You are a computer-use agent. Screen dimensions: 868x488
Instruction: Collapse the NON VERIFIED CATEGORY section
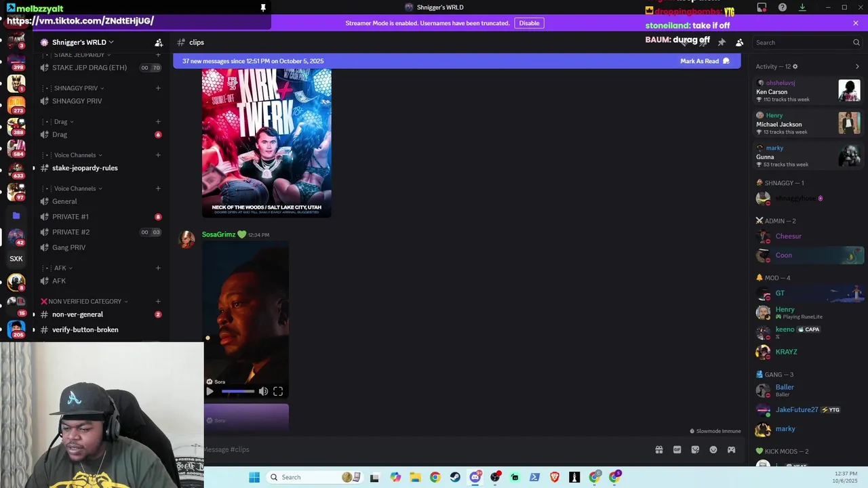(x=84, y=302)
